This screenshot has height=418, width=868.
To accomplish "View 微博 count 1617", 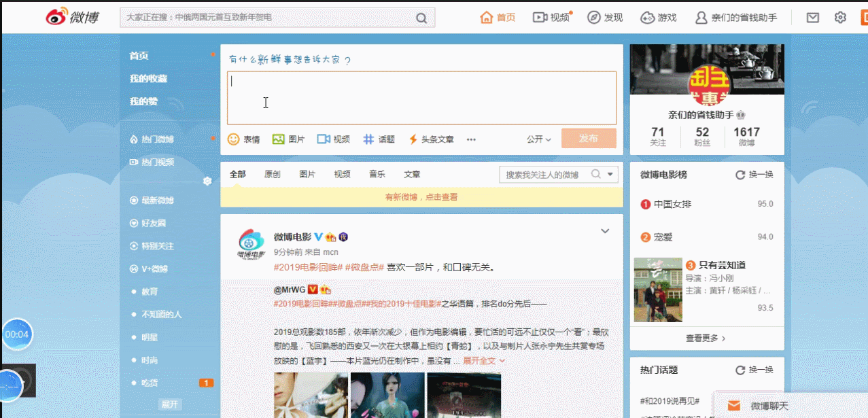I will (746, 137).
